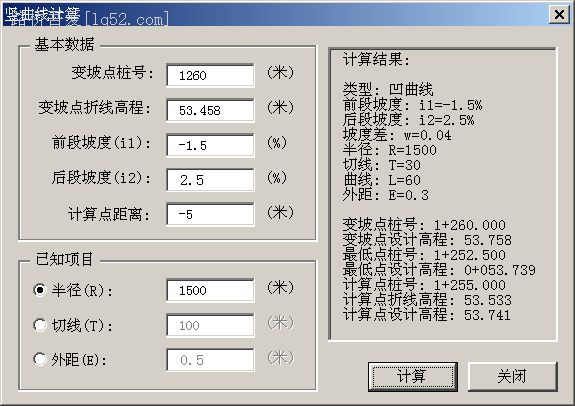
Task: Click the 变坡点折线高程 input field
Action: point(210,110)
